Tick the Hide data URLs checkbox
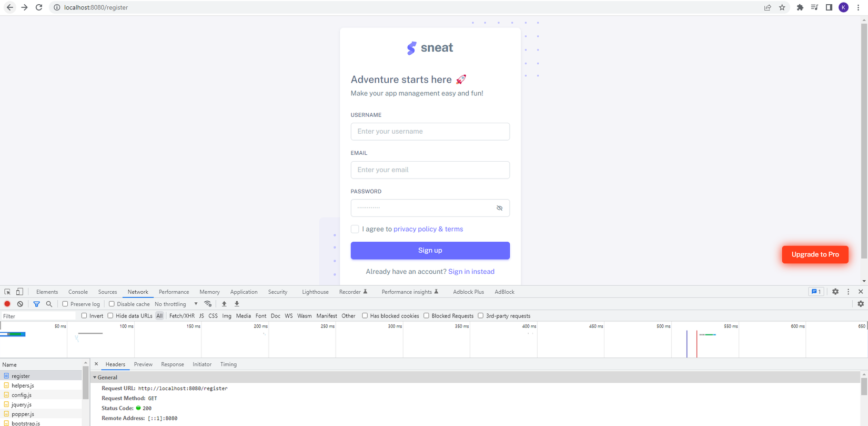 [110, 316]
